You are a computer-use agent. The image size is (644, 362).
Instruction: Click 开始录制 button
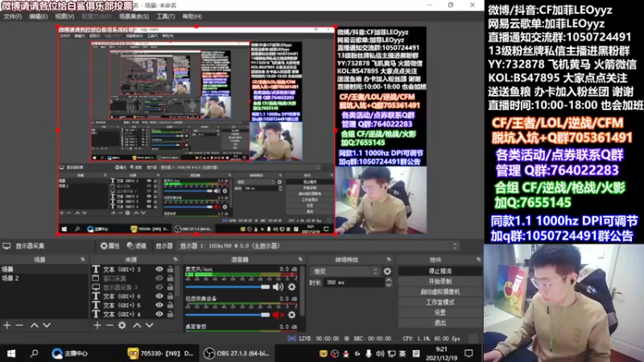pos(440,282)
